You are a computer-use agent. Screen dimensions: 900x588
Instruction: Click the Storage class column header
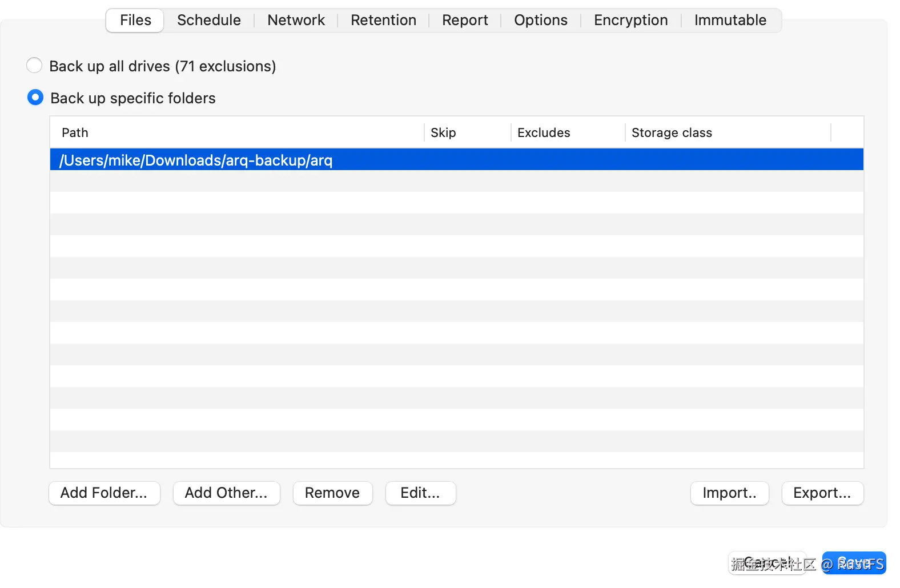672,133
